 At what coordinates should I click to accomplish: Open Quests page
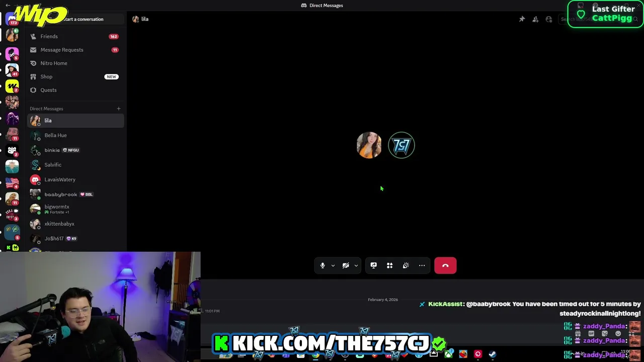(75, 90)
